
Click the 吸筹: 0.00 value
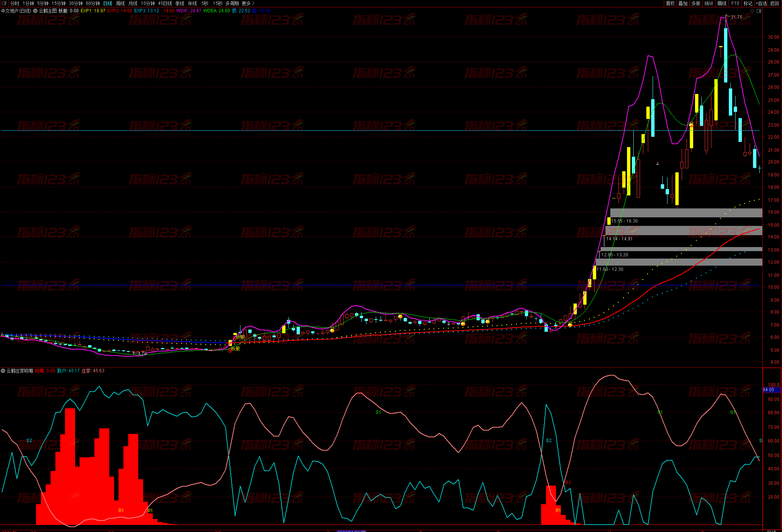click(45, 371)
